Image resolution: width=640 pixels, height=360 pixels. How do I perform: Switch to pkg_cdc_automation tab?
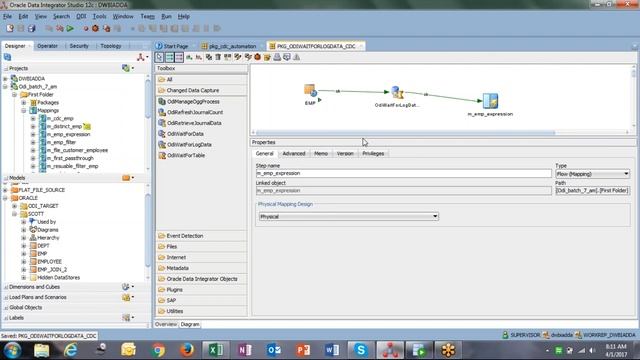coord(229,46)
